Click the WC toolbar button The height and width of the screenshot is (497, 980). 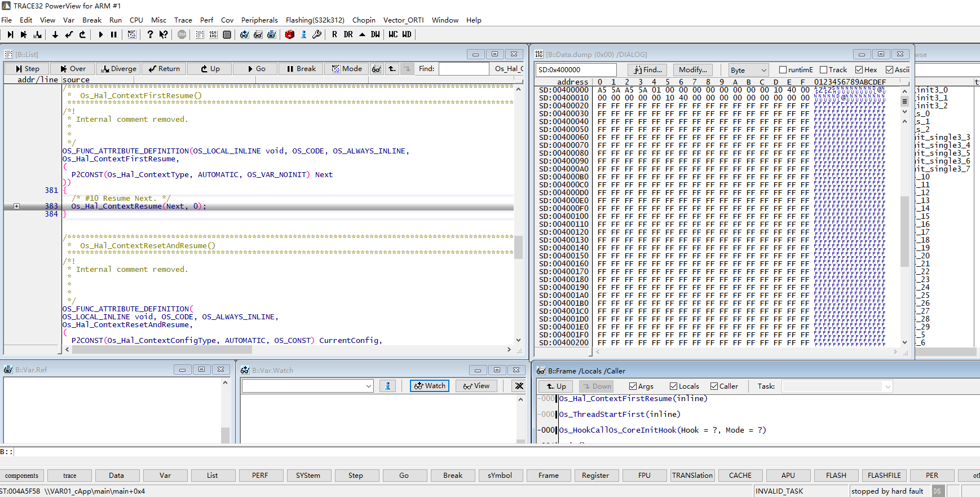393,34
